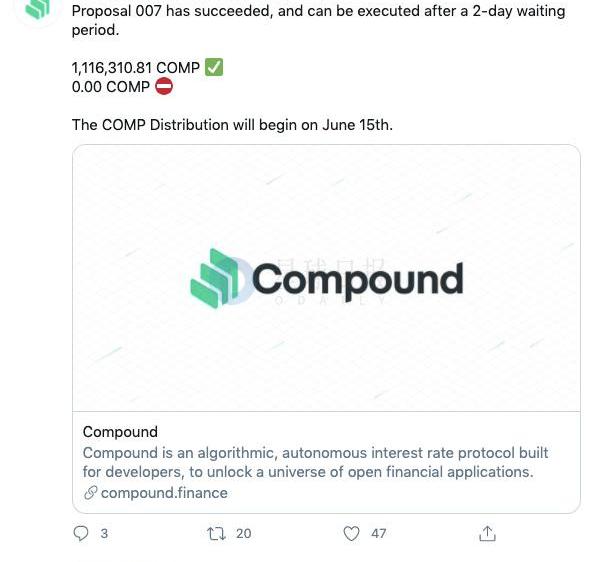The width and height of the screenshot is (595, 562).
Task: Open the Compound logo preview image
Action: (326, 278)
